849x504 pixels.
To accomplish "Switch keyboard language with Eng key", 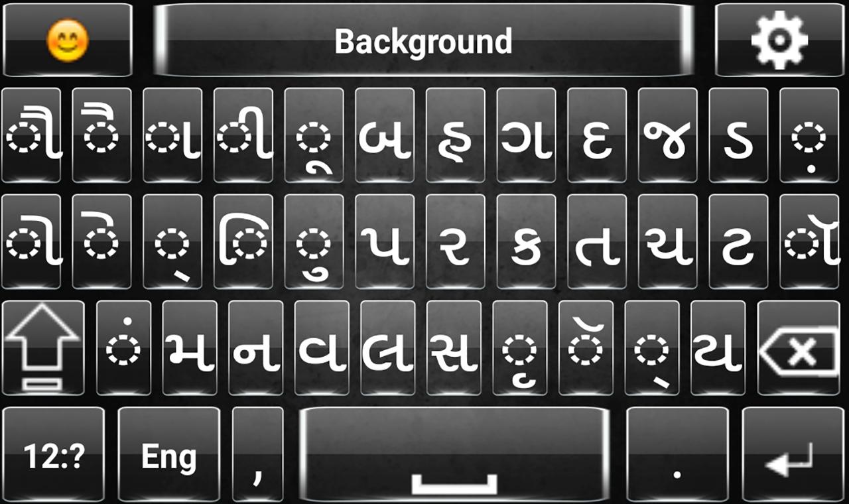I will tap(168, 454).
